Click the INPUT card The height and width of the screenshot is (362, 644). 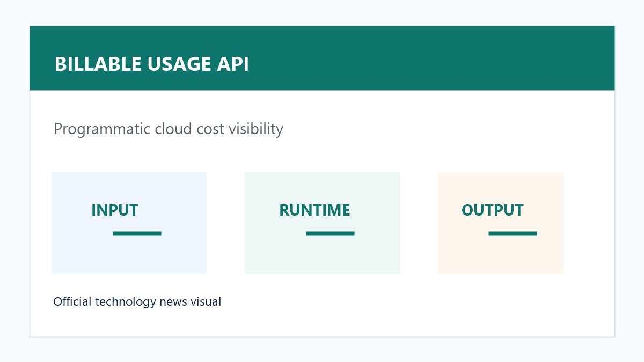point(129,223)
